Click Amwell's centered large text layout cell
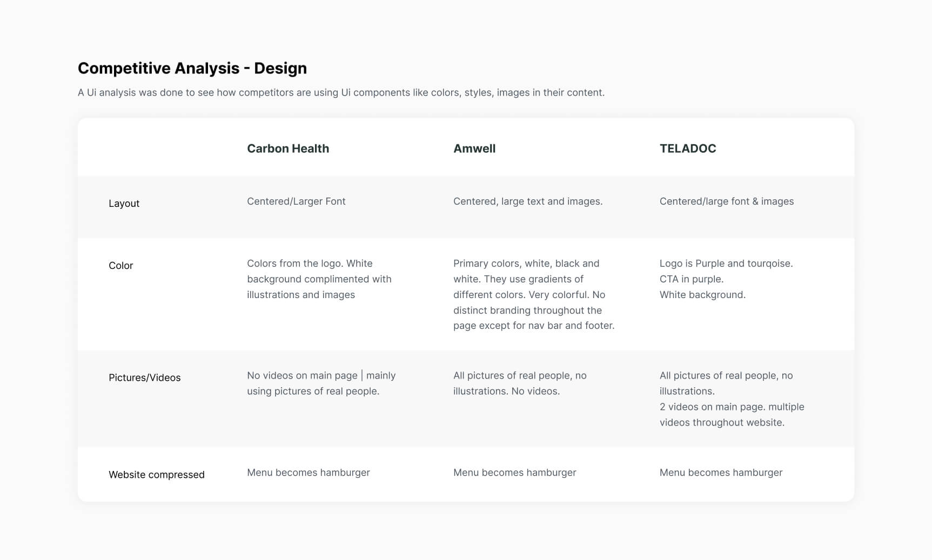The height and width of the screenshot is (560, 932). click(x=527, y=201)
